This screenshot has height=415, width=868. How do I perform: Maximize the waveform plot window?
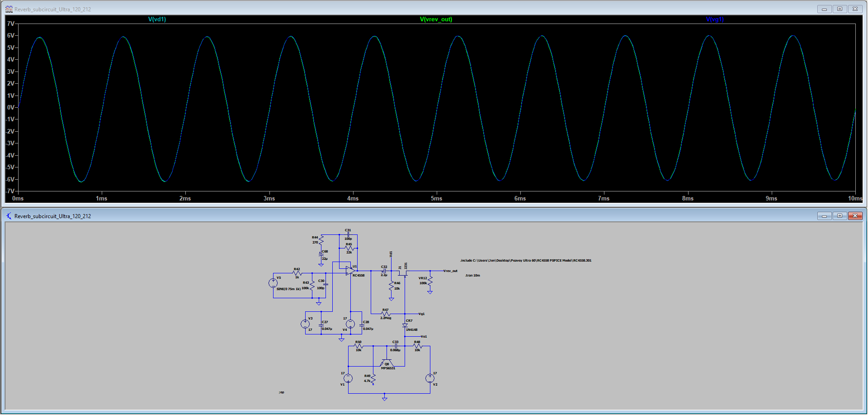(x=840, y=9)
